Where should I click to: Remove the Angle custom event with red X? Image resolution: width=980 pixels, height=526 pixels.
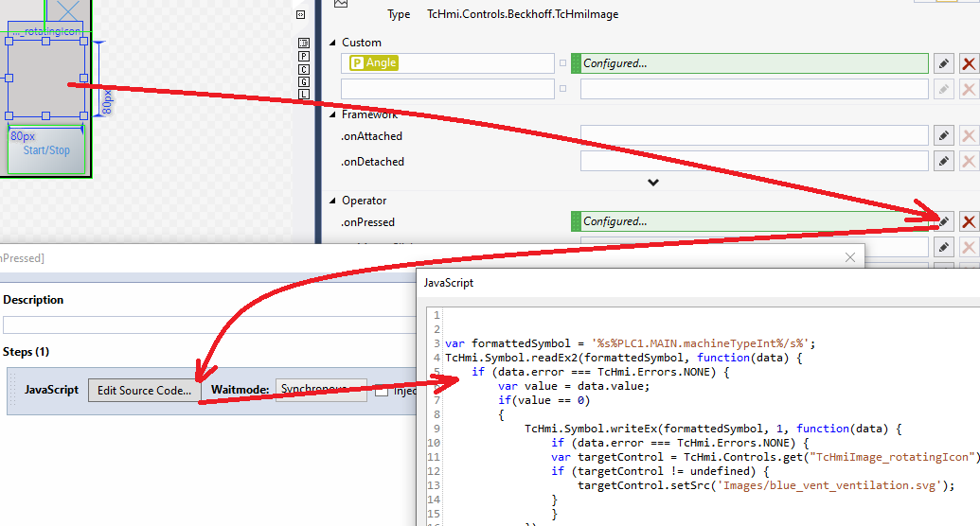969,63
